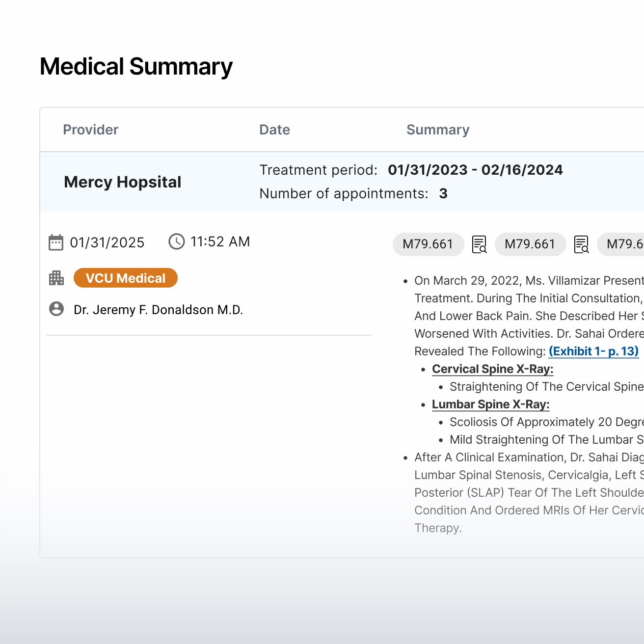Click the Lumbar Spine X-Ray heading
This screenshot has width=644, height=644.
pos(490,404)
